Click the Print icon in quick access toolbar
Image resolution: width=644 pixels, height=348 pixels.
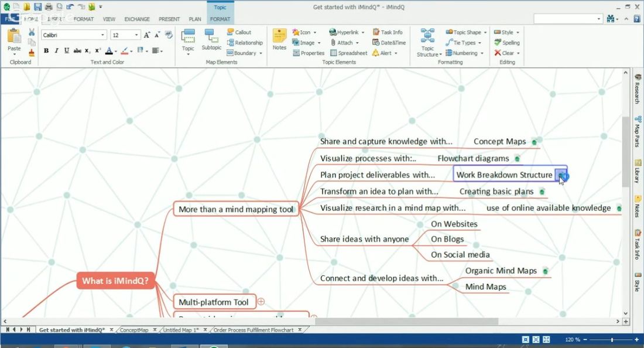[x=49, y=6]
